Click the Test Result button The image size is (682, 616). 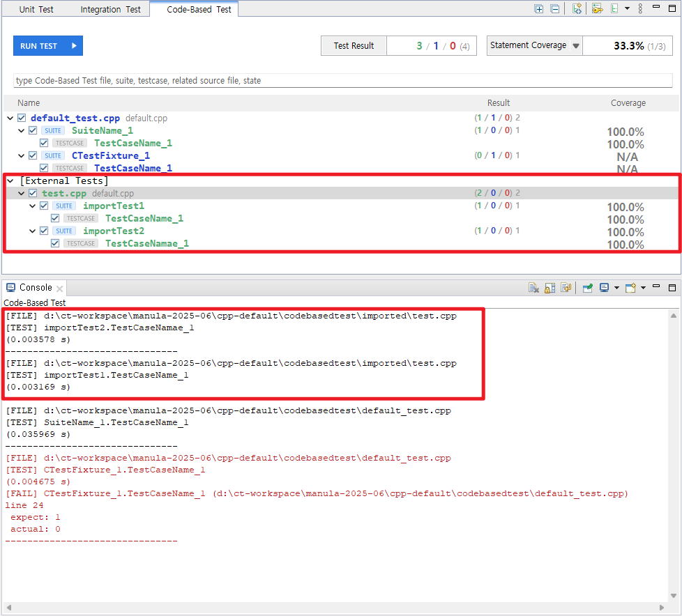[x=354, y=46]
